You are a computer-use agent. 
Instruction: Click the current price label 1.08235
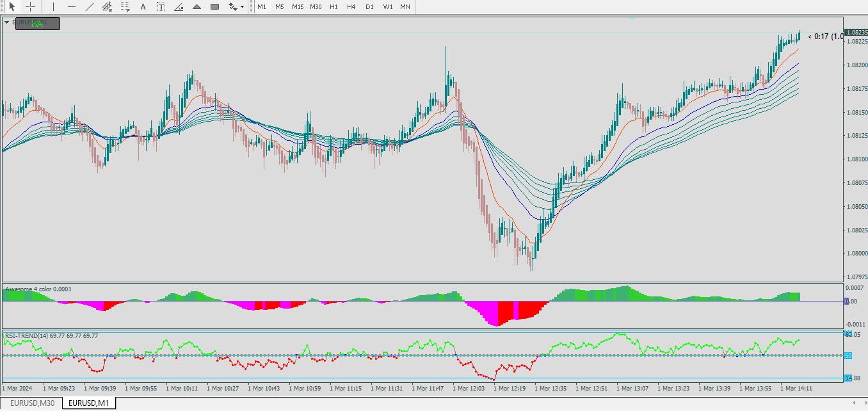pyautogui.click(x=856, y=32)
